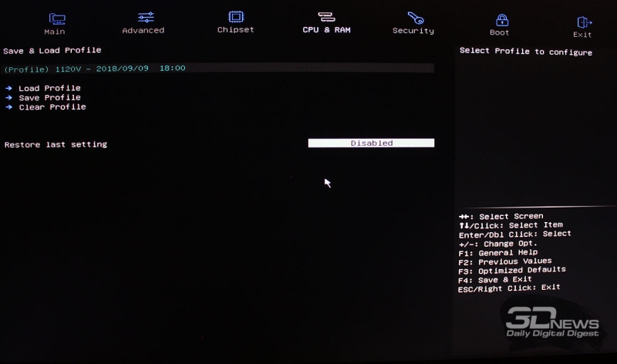Click the Exit door icon

pyautogui.click(x=584, y=22)
